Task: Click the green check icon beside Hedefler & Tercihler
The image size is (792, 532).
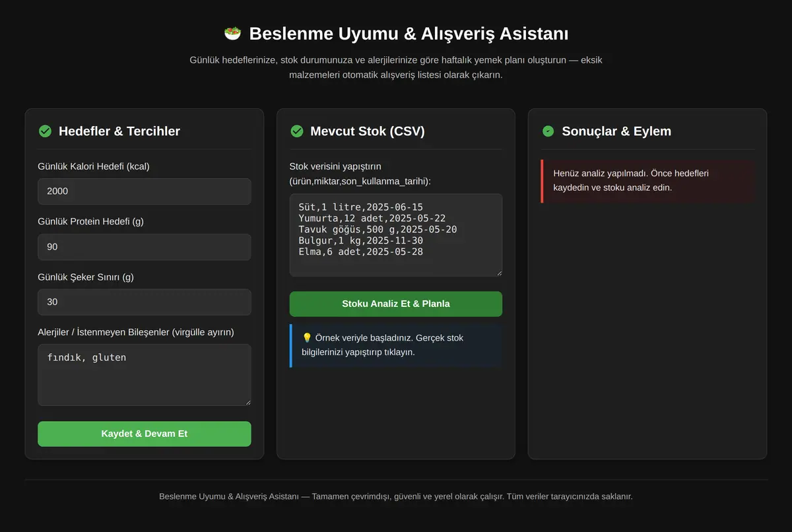Action: tap(45, 131)
